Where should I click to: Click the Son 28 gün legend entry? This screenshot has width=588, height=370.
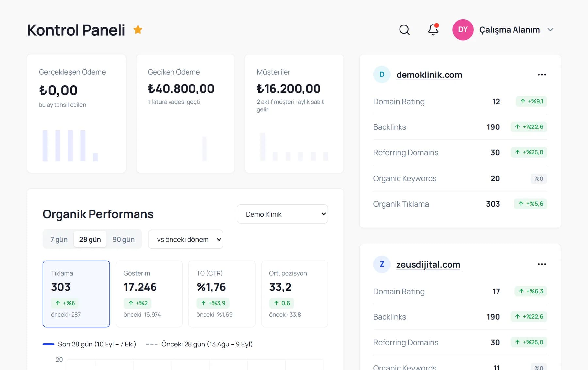click(90, 344)
